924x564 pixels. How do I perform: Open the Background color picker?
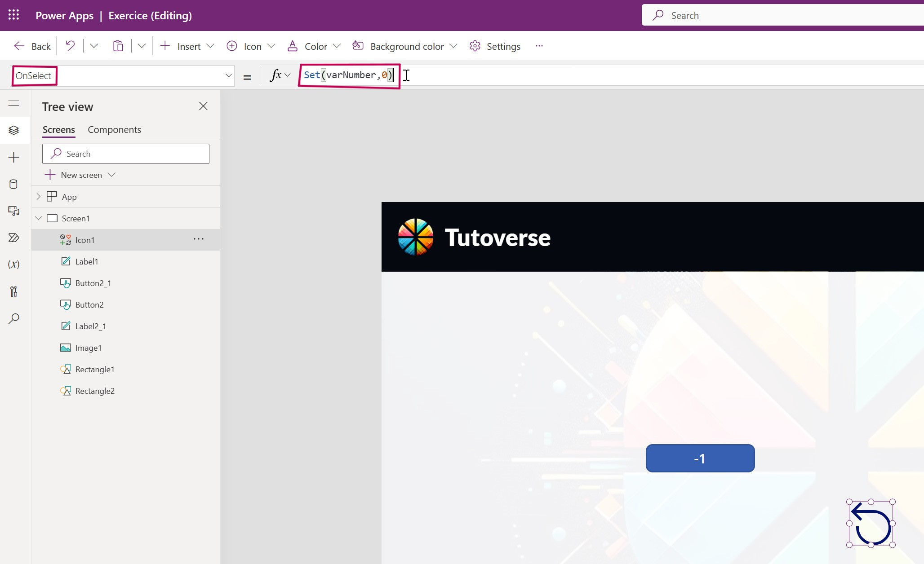(406, 46)
